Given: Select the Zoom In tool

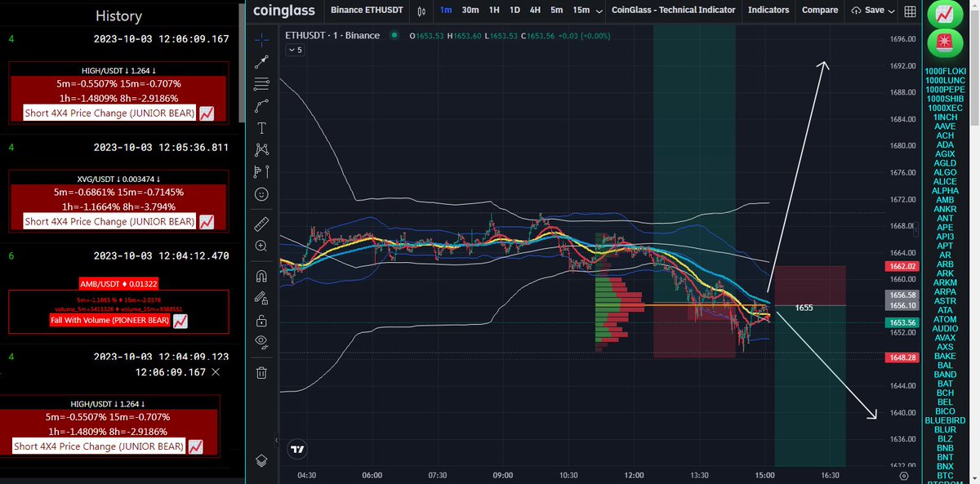Looking at the screenshot, I should click(261, 246).
